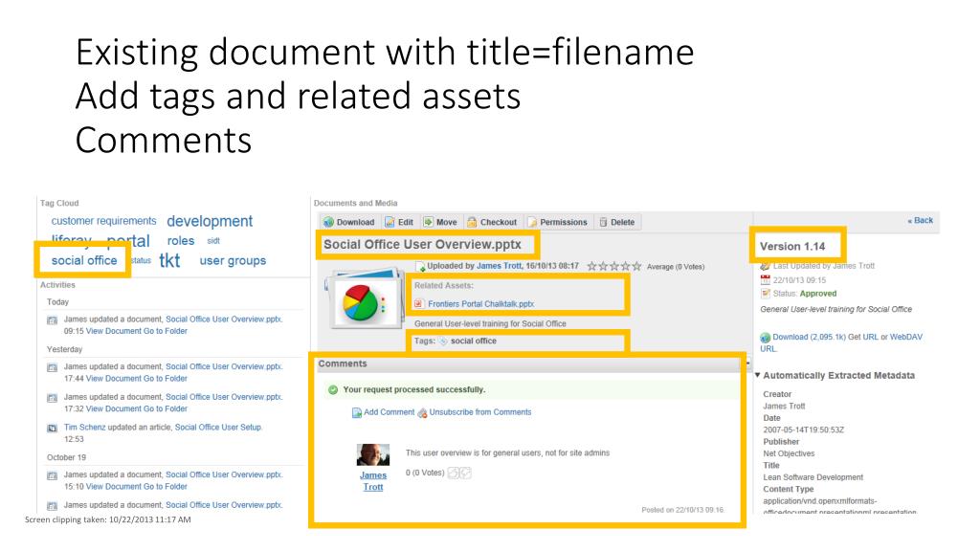
Task: Rate the document four stars
Action: click(x=626, y=266)
